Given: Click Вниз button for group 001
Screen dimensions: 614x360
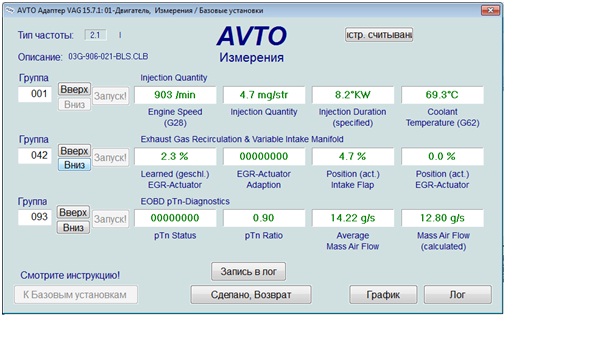Looking at the screenshot, I should 74,105.
